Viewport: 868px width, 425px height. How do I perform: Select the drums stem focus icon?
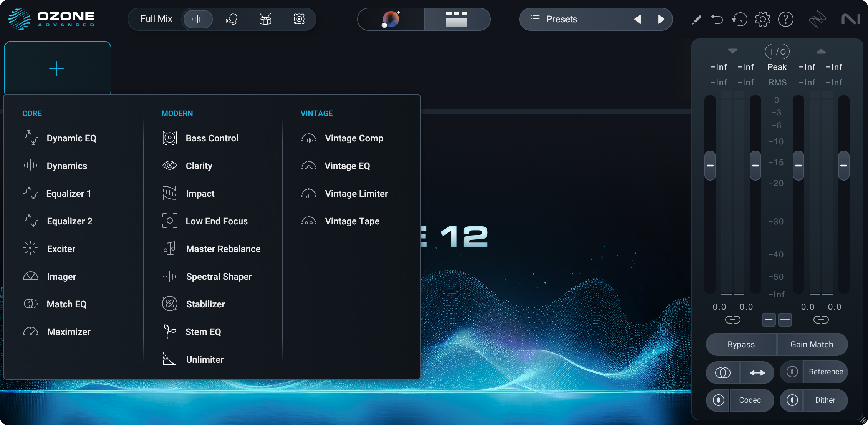[x=265, y=19]
